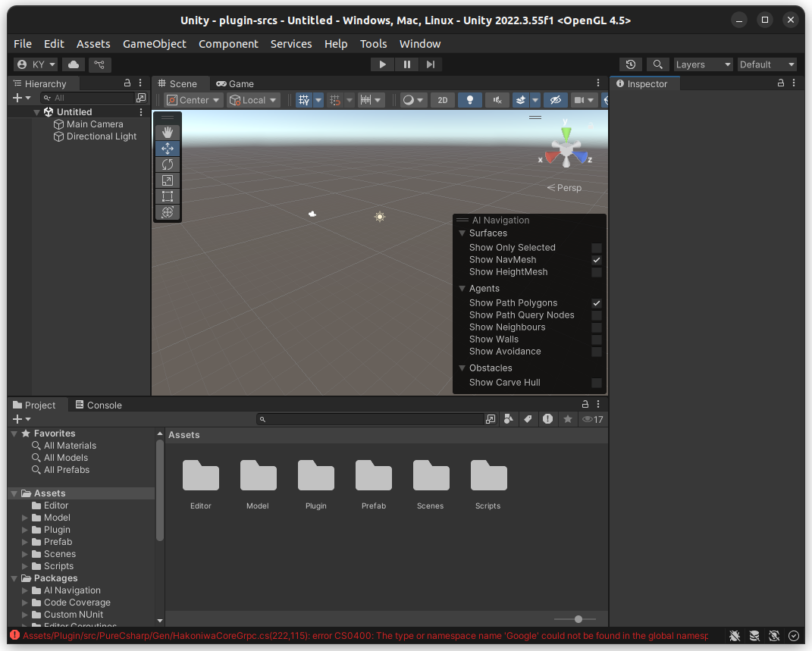812x651 pixels.
Task: Select the Rect tool
Action: 168,196
